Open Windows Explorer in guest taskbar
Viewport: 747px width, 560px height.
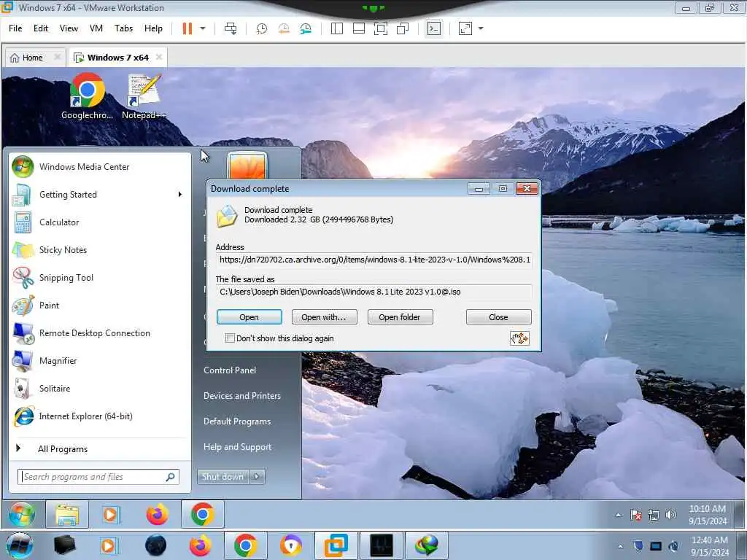coord(66,514)
